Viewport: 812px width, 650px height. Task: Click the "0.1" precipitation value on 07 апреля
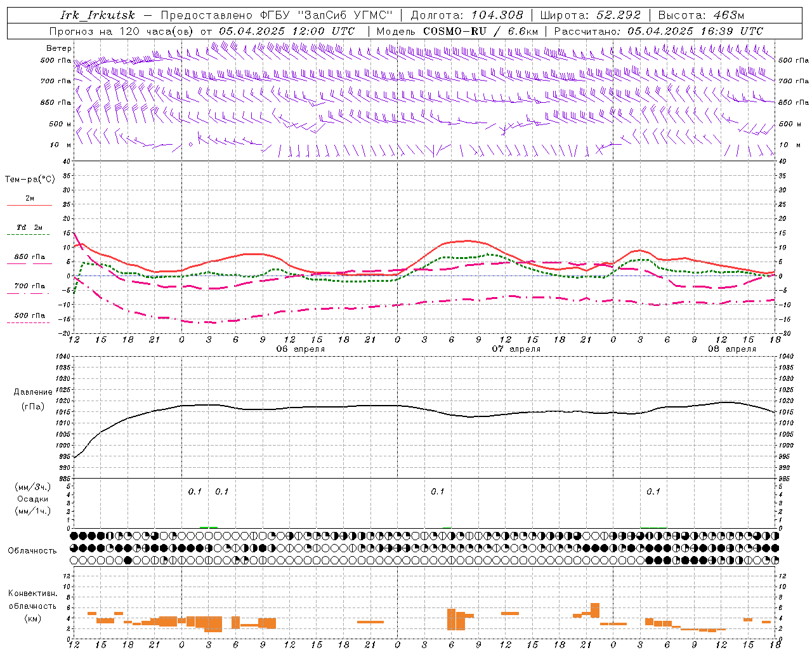pyautogui.click(x=438, y=492)
